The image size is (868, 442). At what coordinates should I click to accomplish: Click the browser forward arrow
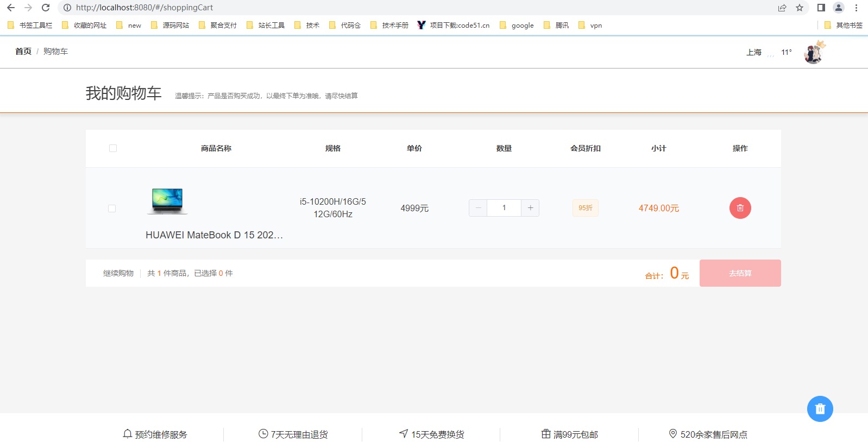tap(28, 8)
